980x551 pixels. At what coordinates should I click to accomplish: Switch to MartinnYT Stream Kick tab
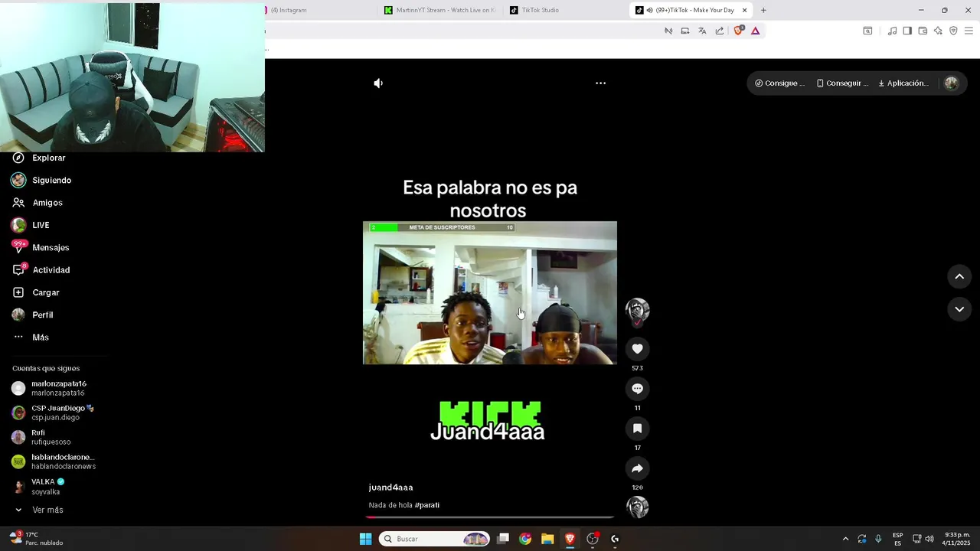(439, 10)
